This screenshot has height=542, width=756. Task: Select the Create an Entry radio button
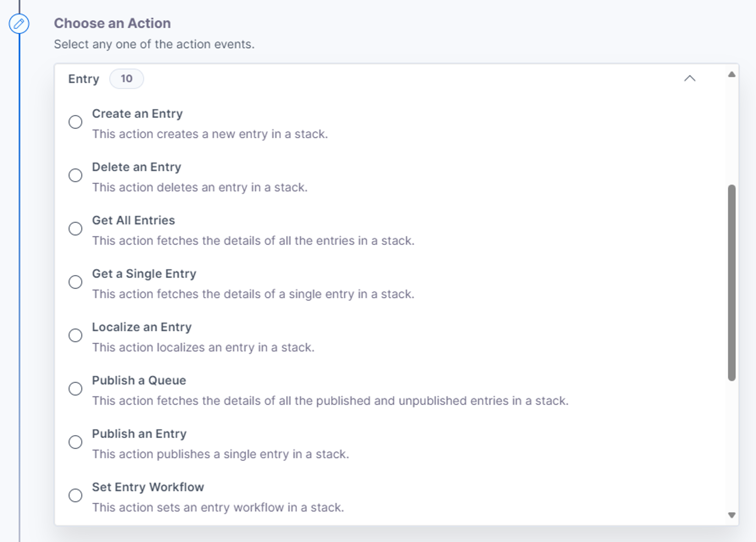pos(75,122)
